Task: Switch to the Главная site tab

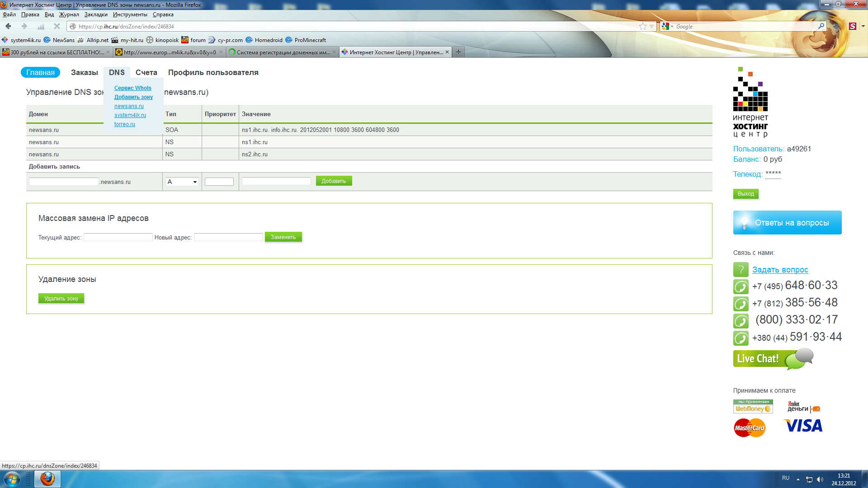Action: (40, 72)
